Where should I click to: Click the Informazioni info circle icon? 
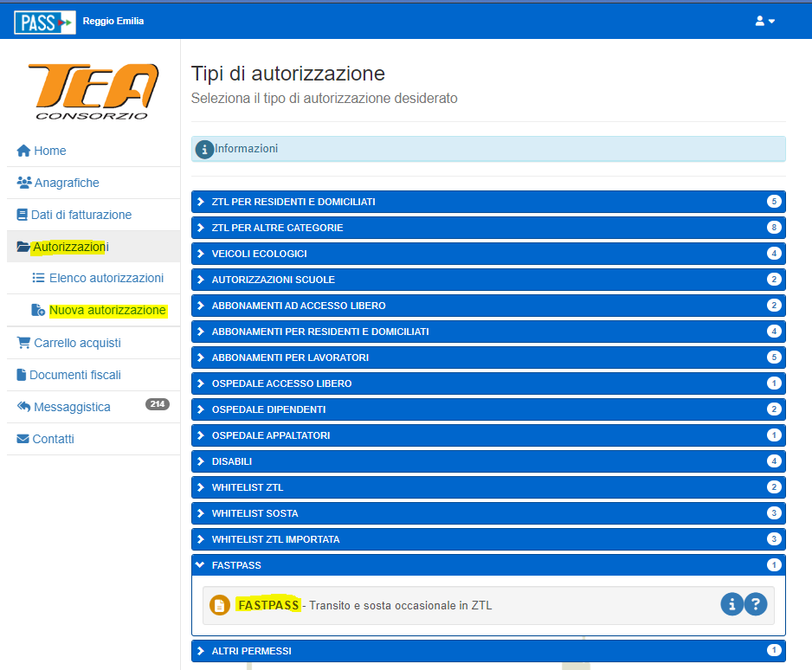204,149
